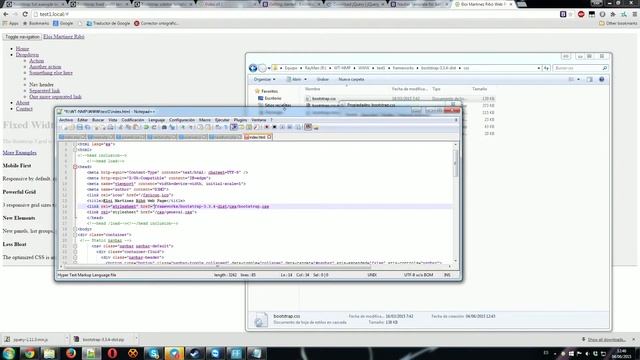Image resolution: width=640 pixels, height=360 pixels.
Task: Sort by the Tamaño column header
Action: point(480,89)
